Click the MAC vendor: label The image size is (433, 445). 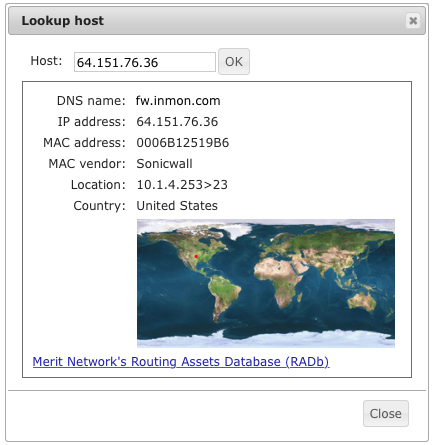pos(87,164)
